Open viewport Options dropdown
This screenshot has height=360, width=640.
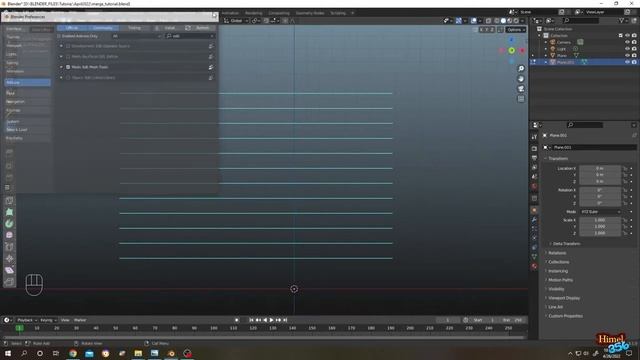coord(516,29)
